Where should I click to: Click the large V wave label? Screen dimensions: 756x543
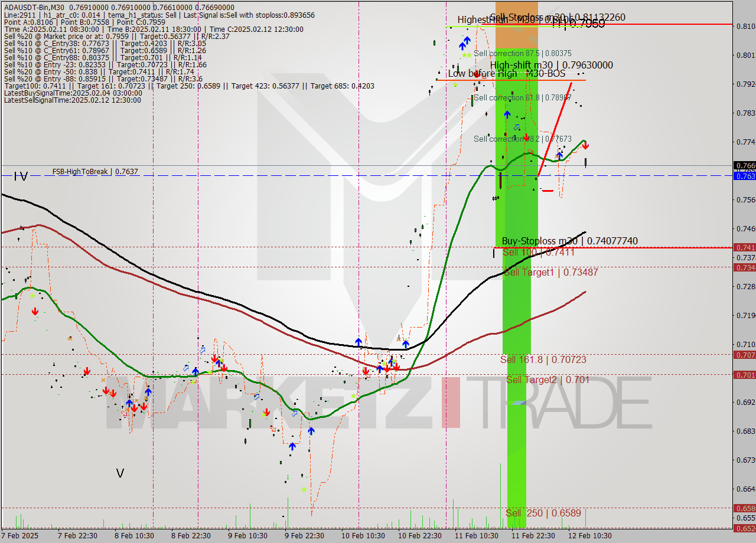(x=120, y=473)
